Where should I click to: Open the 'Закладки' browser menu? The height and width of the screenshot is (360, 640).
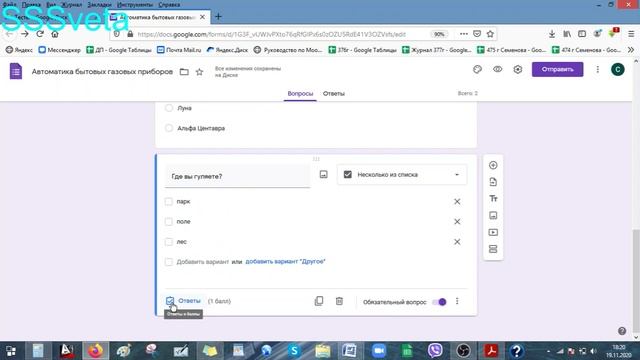(99, 5)
